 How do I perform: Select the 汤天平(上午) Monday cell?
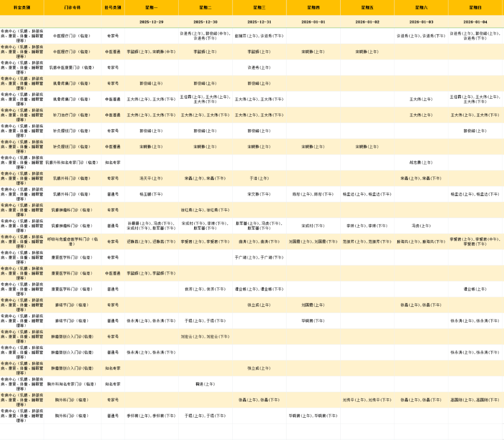point(151,178)
